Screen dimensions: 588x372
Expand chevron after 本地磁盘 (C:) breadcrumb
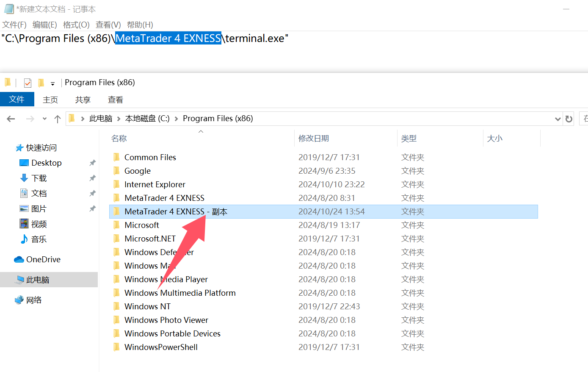177,119
